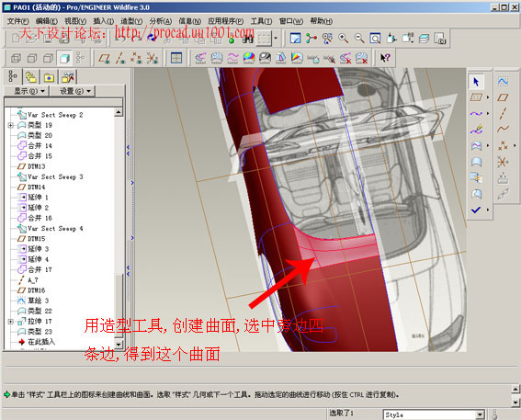Open the 插入(I) menu
Image resolution: width=521 pixels, height=420 pixels.
103,21
